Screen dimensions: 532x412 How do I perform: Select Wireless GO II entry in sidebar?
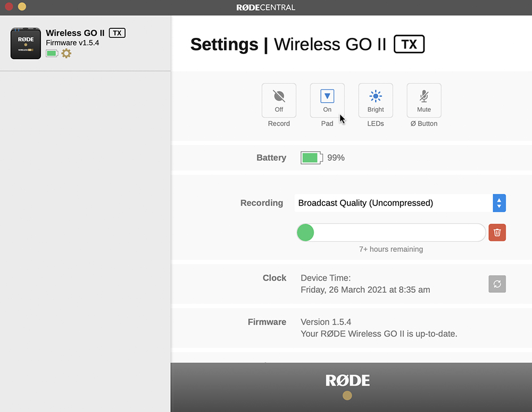75,33
